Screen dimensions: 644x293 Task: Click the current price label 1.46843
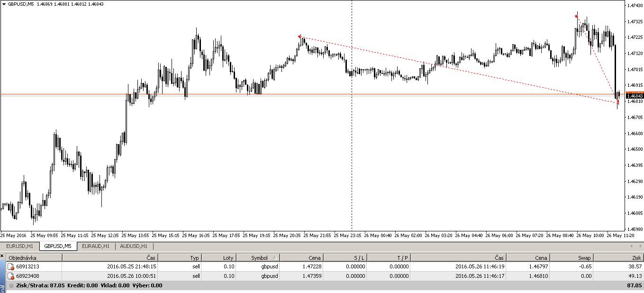point(634,95)
